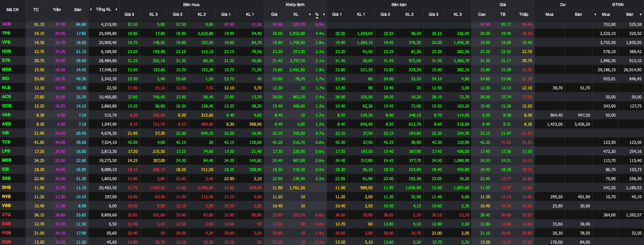Click the Thấp column header
644x245 pixels.
point(524,14)
